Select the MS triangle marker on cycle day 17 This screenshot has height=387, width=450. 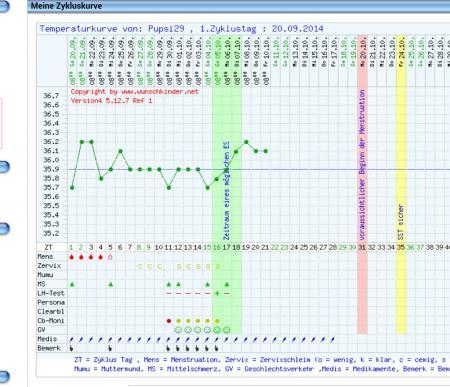pyautogui.click(x=227, y=284)
